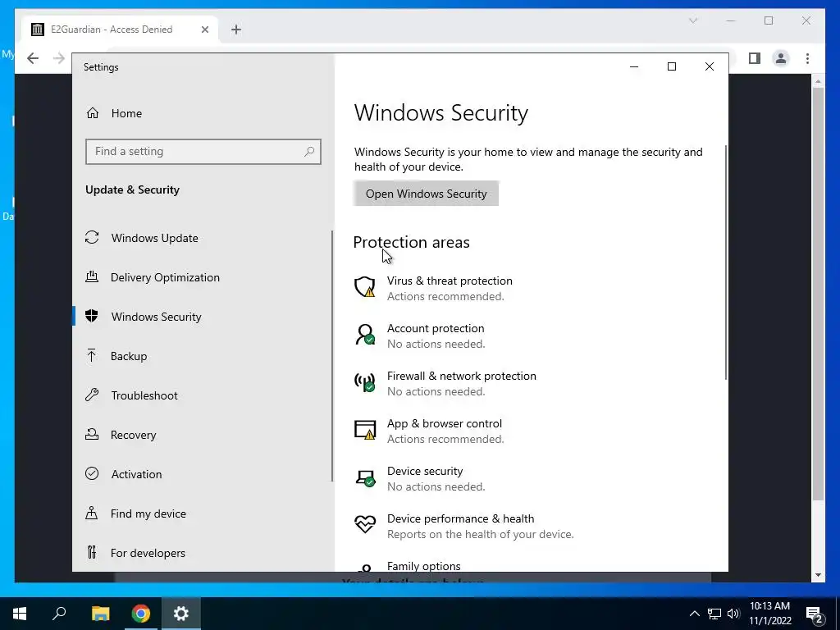The height and width of the screenshot is (630, 840).
Task: Go to Troubleshoot settings
Action: [203, 395]
